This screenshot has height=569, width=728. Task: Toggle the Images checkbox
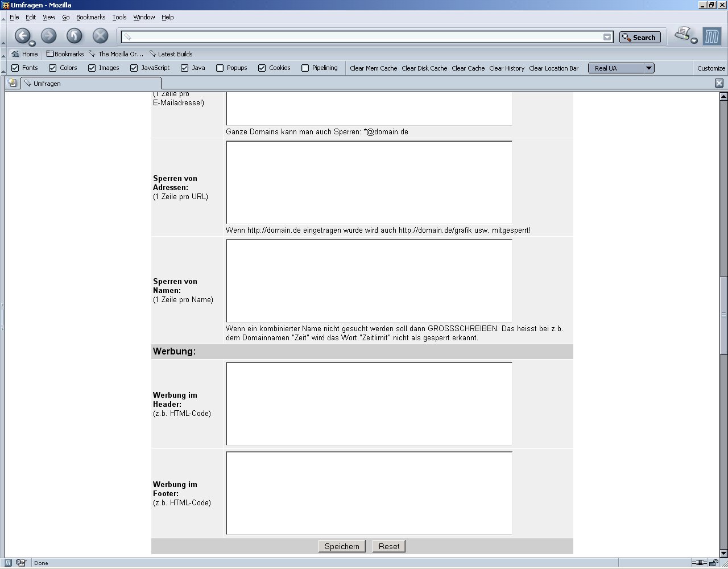[x=92, y=68]
